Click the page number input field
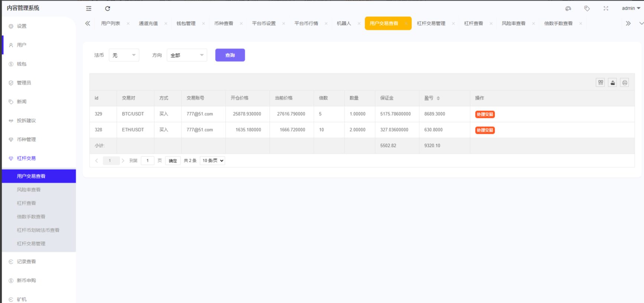The height and width of the screenshot is (303, 644). coord(147,161)
